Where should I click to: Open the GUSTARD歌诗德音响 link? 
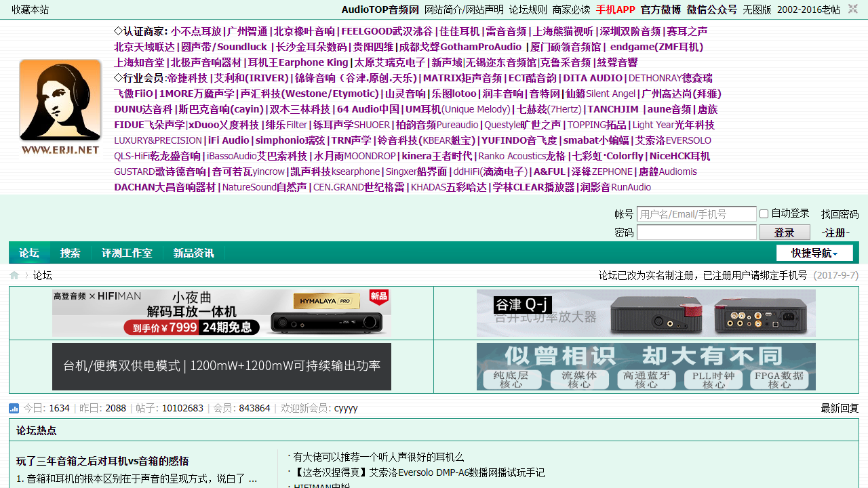click(160, 171)
